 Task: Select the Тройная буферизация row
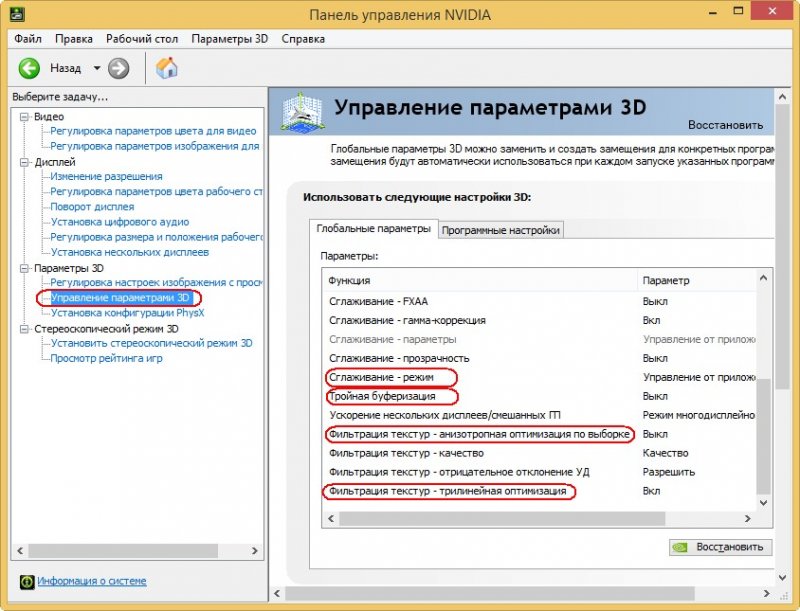coord(540,396)
